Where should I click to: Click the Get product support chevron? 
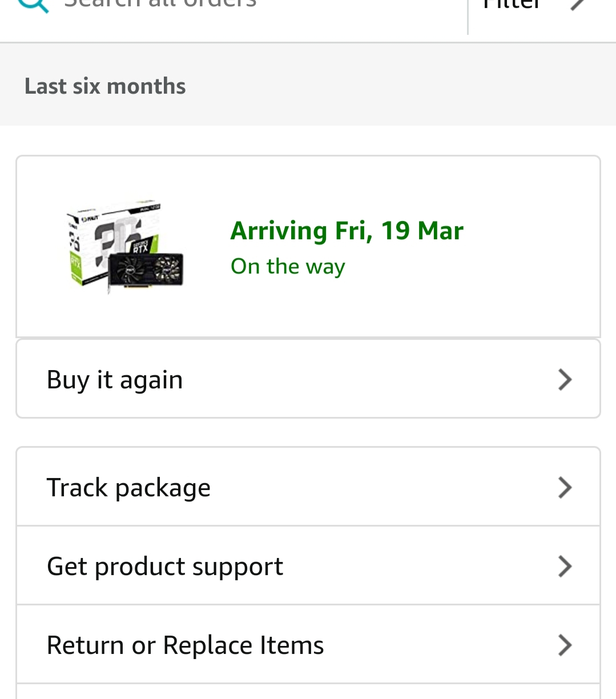[565, 567]
